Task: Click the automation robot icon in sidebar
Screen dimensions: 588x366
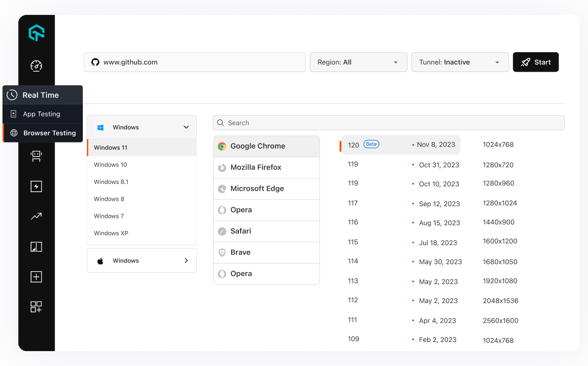Action: pos(36,156)
